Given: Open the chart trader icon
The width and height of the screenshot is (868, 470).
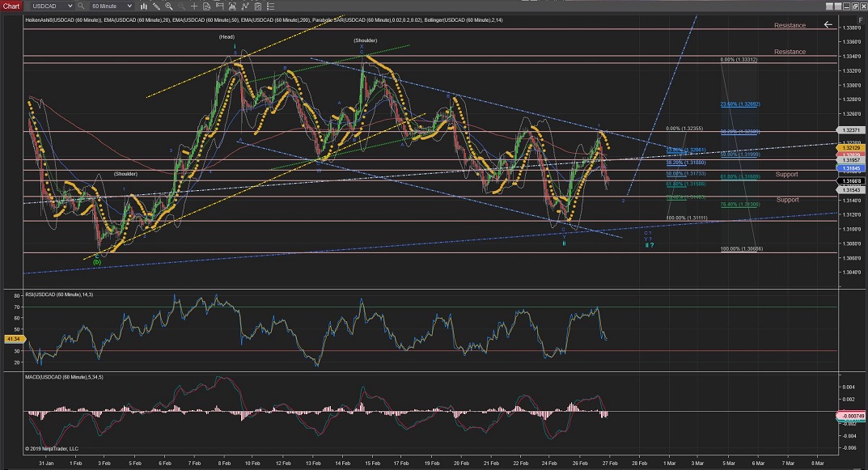Looking at the screenshot, I should (x=218, y=6).
